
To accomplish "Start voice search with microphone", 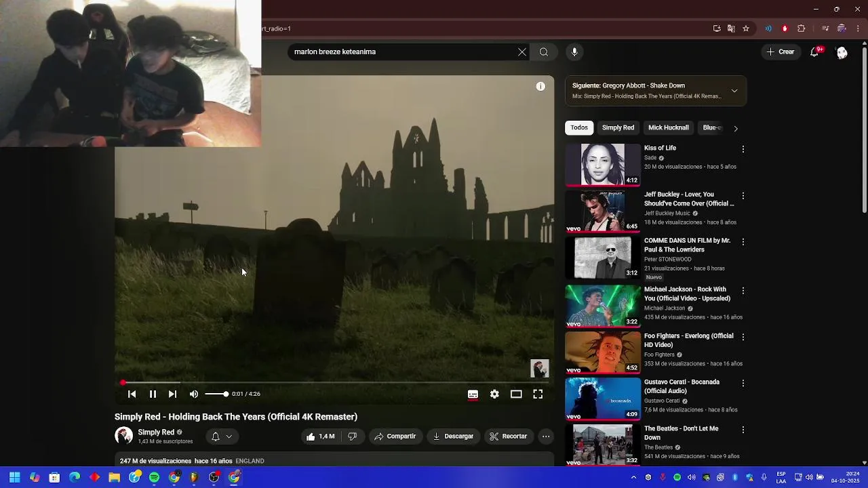I will click(574, 52).
